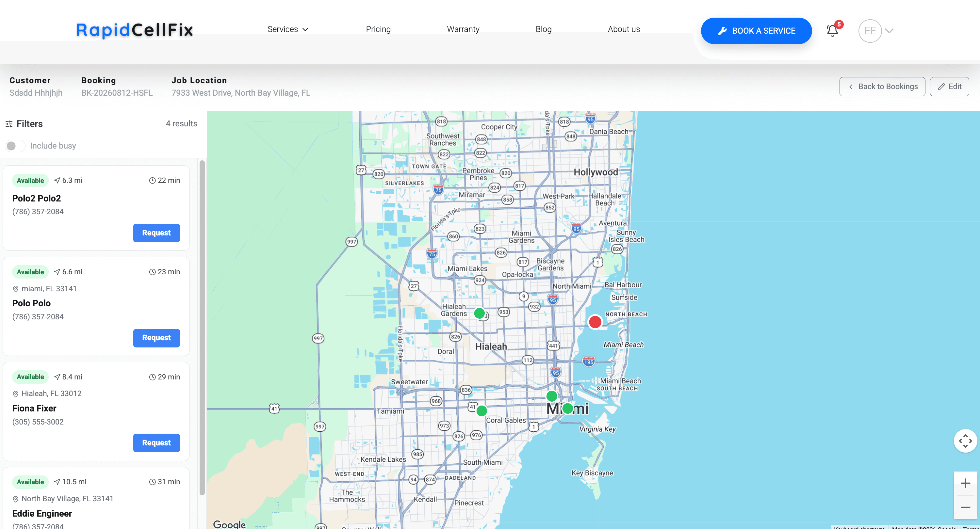Click the Polo Polo technician name
The height and width of the screenshot is (529, 980).
coord(31,303)
